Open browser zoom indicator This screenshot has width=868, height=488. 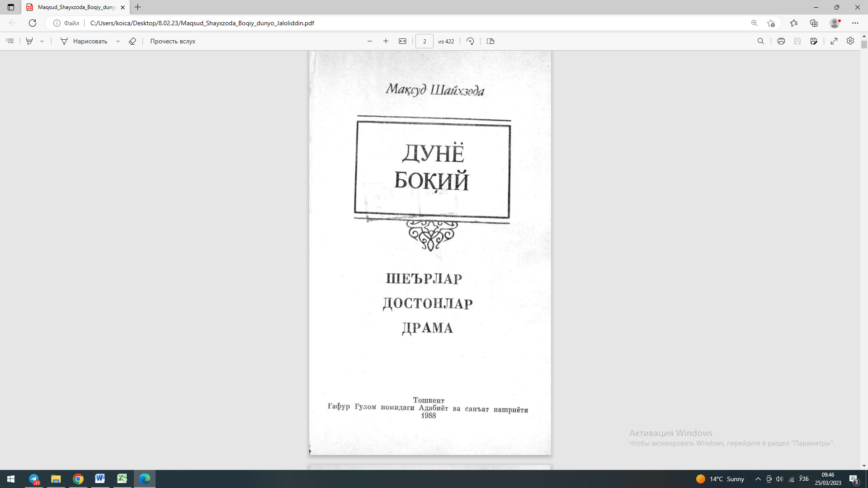click(755, 23)
